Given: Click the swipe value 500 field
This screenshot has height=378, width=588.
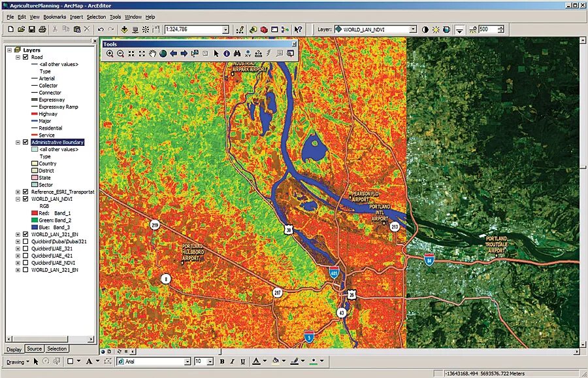Looking at the screenshot, I should 488,29.
